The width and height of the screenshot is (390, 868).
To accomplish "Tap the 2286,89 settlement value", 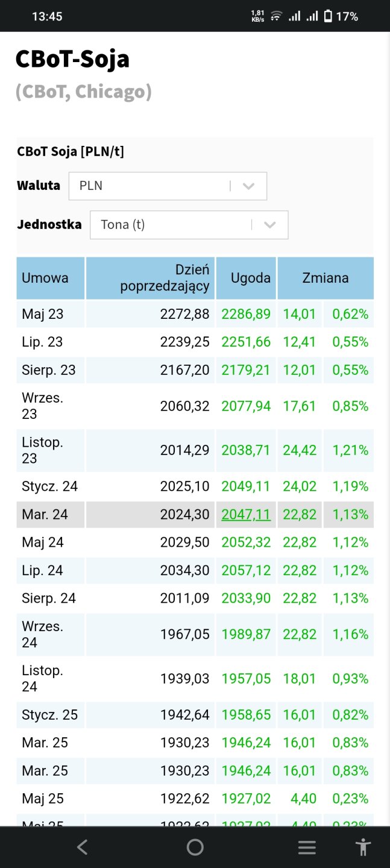I will point(246,314).
